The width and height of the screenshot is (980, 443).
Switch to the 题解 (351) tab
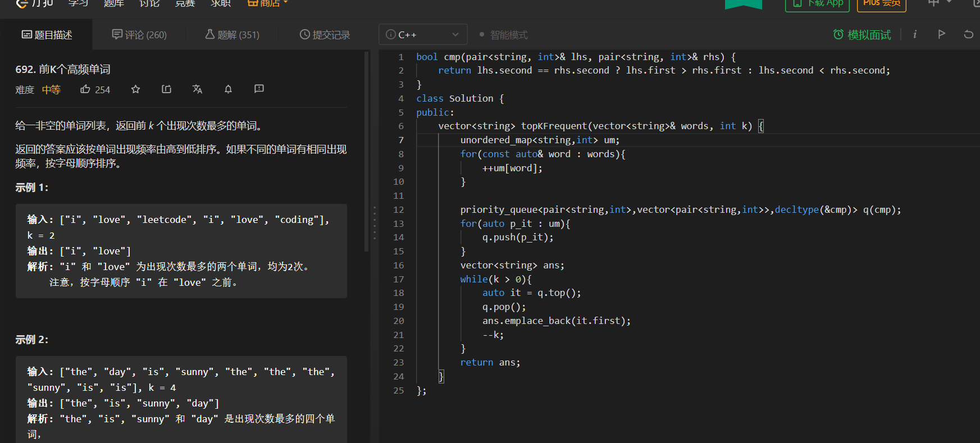point(232,35)
